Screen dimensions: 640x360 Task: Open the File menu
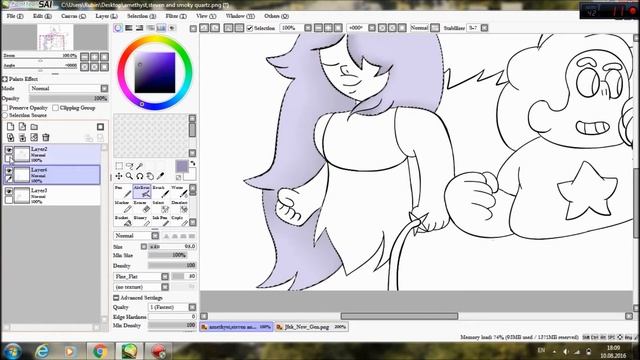(x=15, y=16)
